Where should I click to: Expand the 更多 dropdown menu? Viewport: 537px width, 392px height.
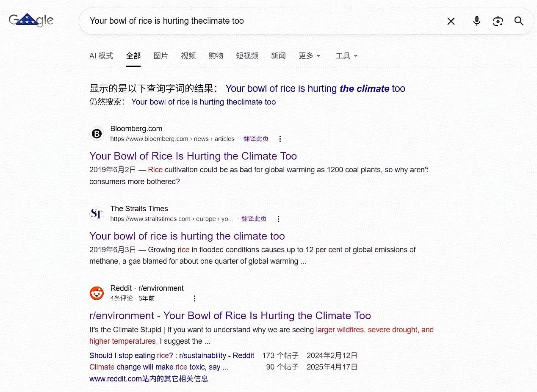[x=310, y=56]
